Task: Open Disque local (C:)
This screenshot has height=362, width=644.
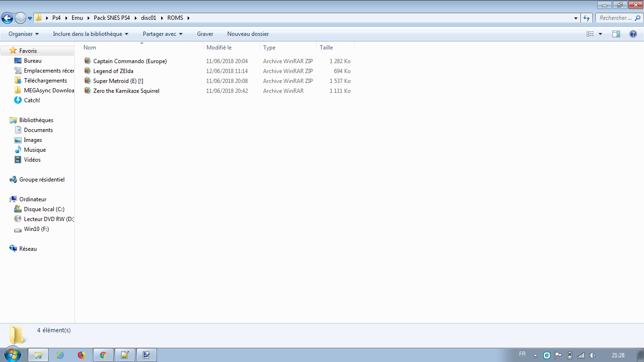Action: point(44,209)
